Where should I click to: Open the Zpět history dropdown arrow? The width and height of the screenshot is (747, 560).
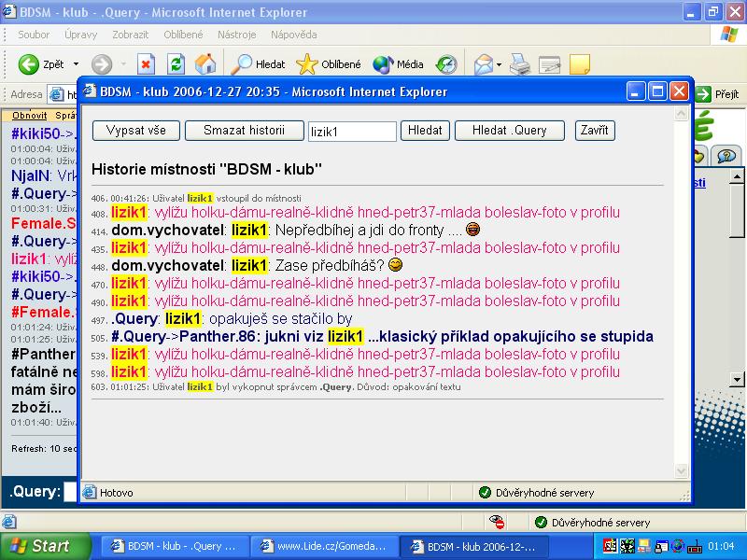[x=76, y=64]
